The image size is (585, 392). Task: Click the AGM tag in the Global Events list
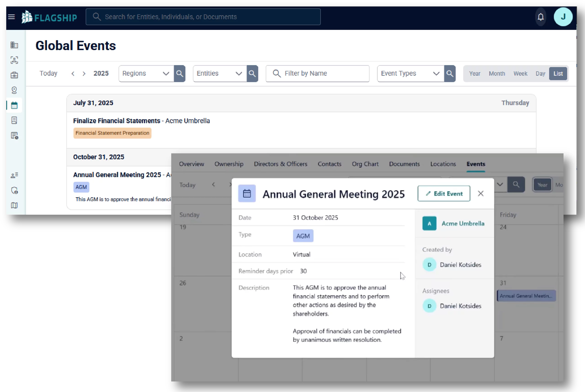click(x=81, y=187)
